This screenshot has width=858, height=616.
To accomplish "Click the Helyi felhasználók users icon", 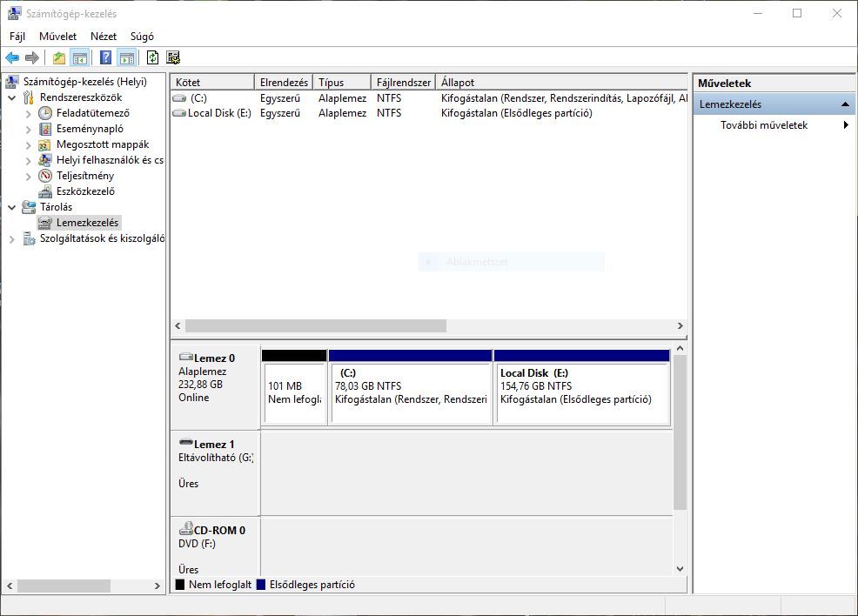I will pyautogui.click(x=45, y=160).
